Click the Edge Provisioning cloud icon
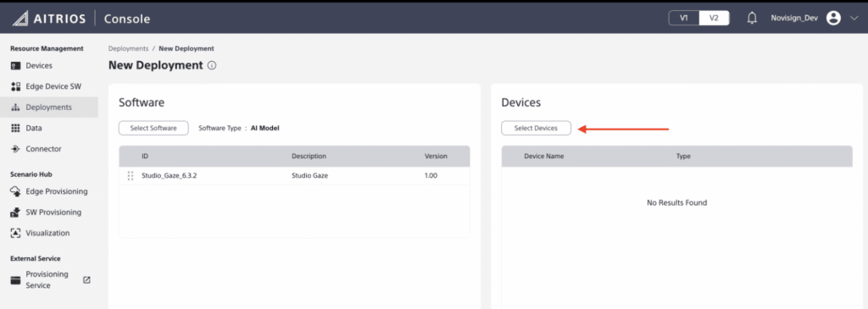868x309 pixels. click(x=15, y=191)
